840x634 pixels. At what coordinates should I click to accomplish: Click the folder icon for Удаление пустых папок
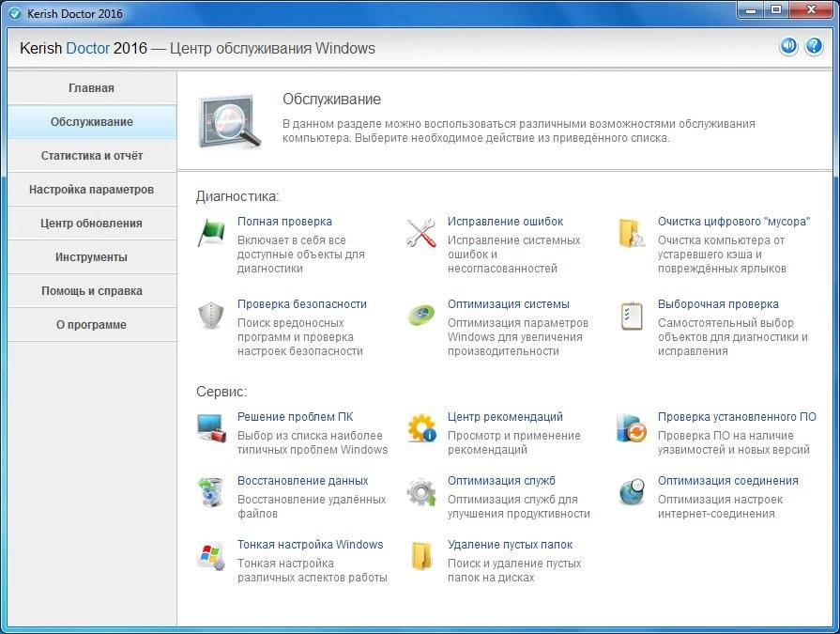421,556
